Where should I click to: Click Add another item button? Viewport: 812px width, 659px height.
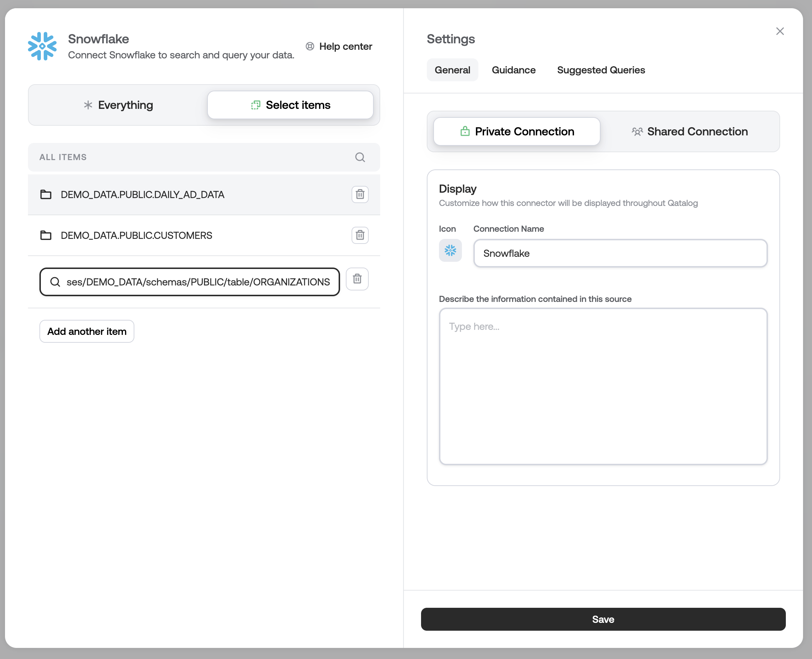coord(87,331)
